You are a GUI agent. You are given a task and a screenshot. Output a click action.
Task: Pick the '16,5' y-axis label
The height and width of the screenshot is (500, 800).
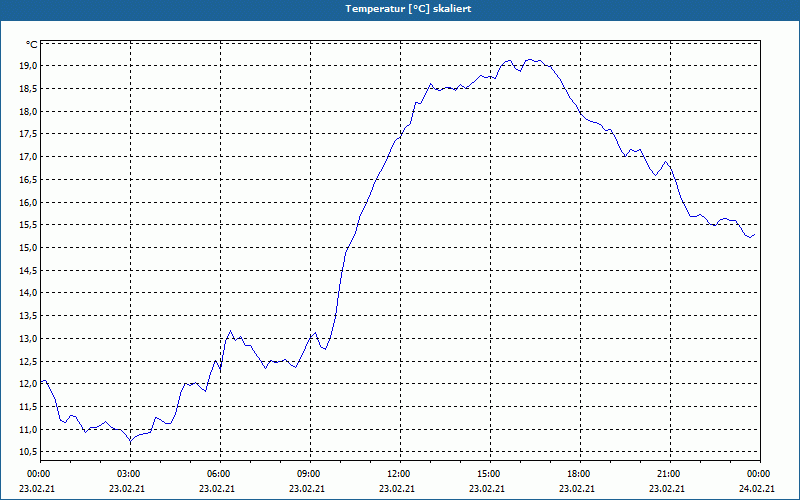tap(29, 180)
